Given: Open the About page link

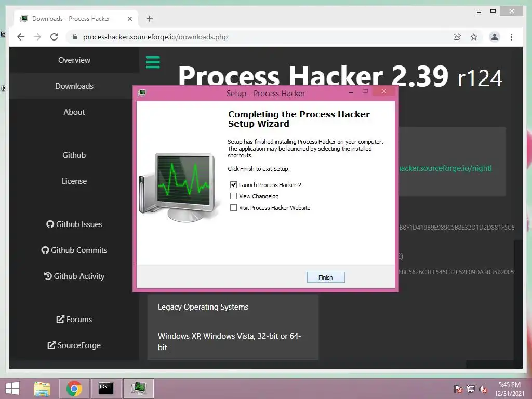Looking at the screenshot, I should tap(74, 112).
